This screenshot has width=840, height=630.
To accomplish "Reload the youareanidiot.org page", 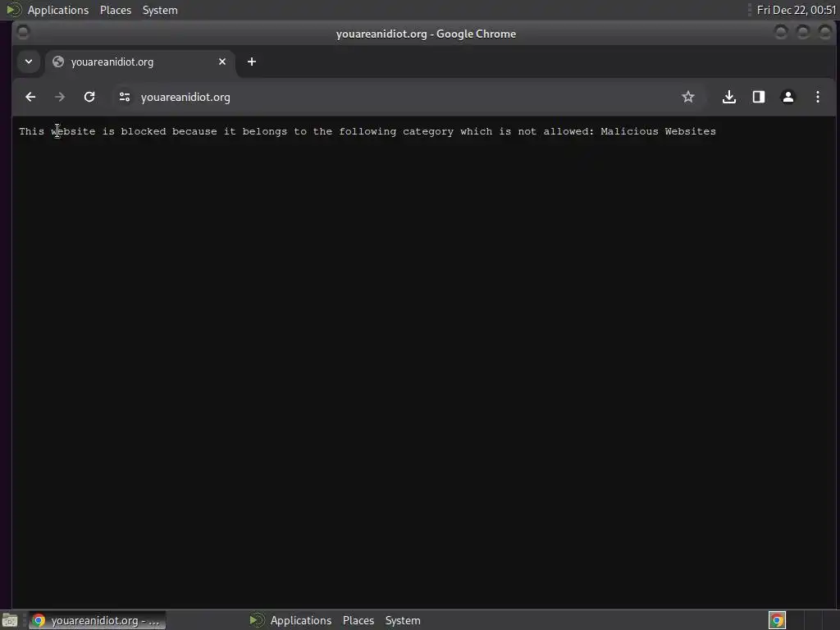I will 89,97.
